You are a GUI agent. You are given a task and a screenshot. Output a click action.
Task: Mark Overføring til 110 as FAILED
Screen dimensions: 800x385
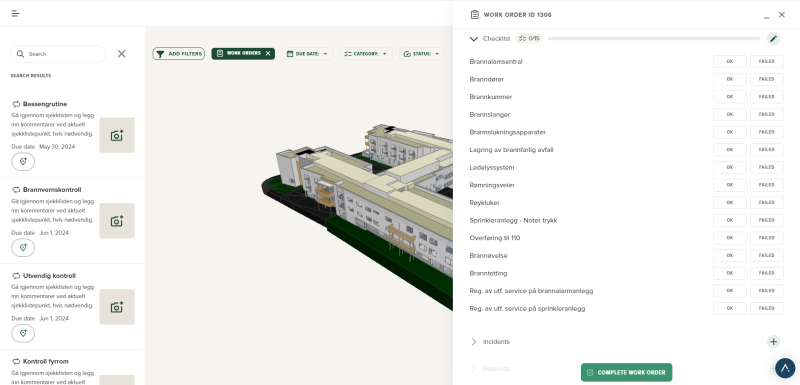[766, 238]
